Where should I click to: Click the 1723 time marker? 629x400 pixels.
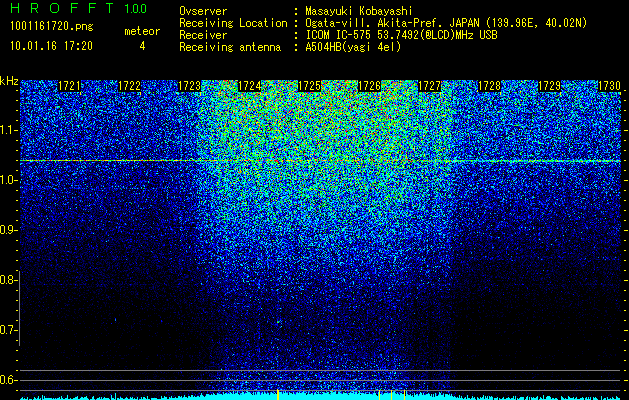pos(189,86)
